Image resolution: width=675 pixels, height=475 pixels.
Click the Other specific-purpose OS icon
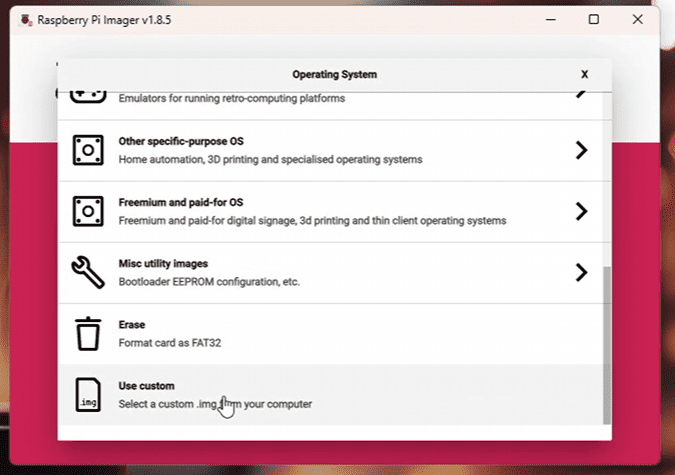tap(88, 150)
